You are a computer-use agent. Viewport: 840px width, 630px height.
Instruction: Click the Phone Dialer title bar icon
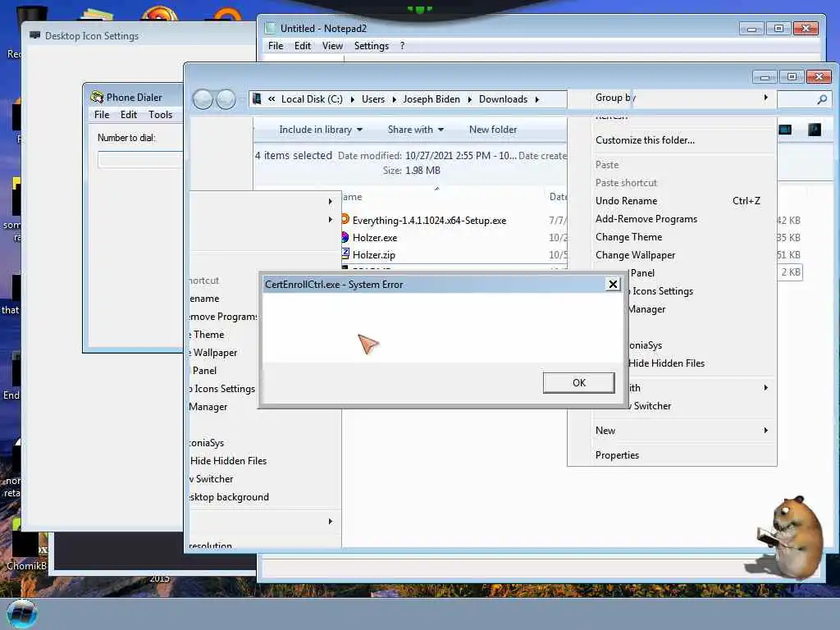point(97,97)
